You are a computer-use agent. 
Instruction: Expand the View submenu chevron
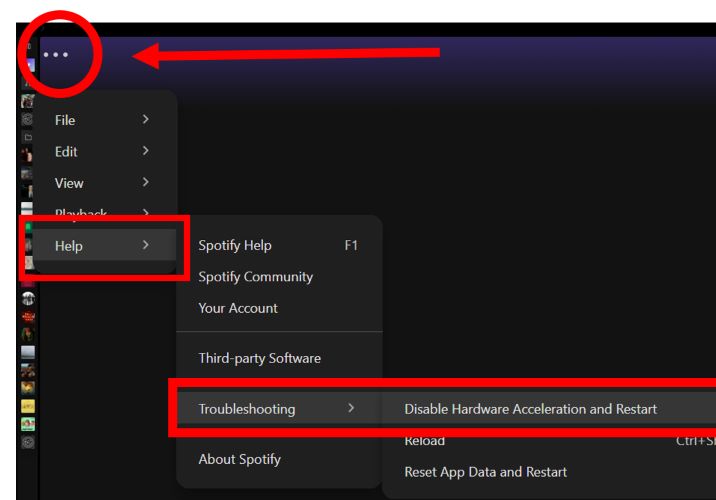tap(145, 182)
